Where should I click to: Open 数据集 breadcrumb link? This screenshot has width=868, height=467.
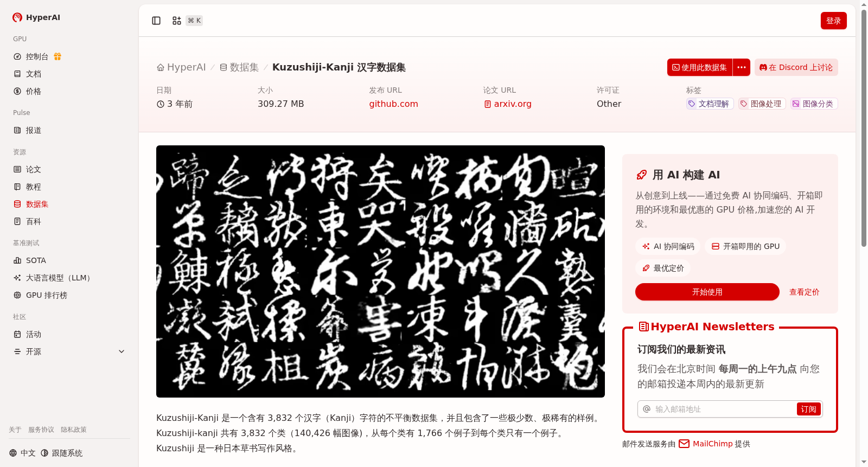(239, 67)
